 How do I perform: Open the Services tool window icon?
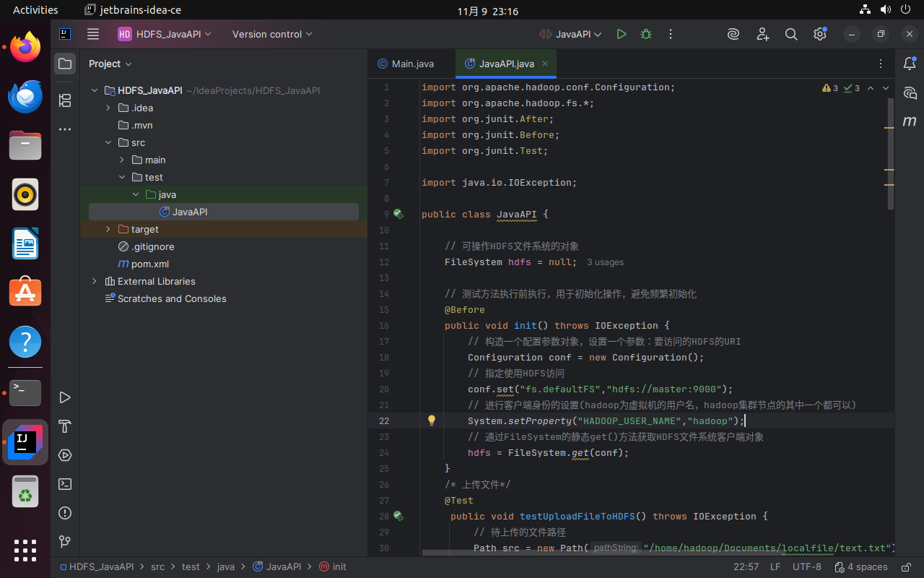pos(65,455)
